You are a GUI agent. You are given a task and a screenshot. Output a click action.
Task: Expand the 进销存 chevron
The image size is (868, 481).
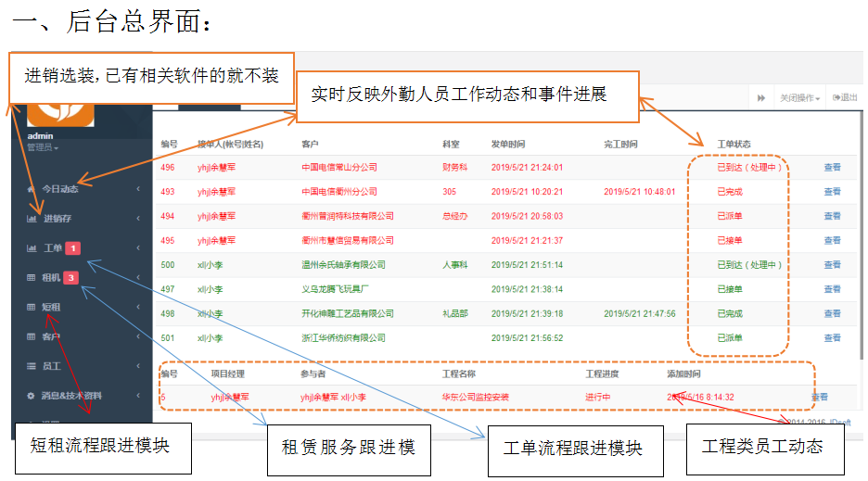pyautogui.click(x=138, y=219)
